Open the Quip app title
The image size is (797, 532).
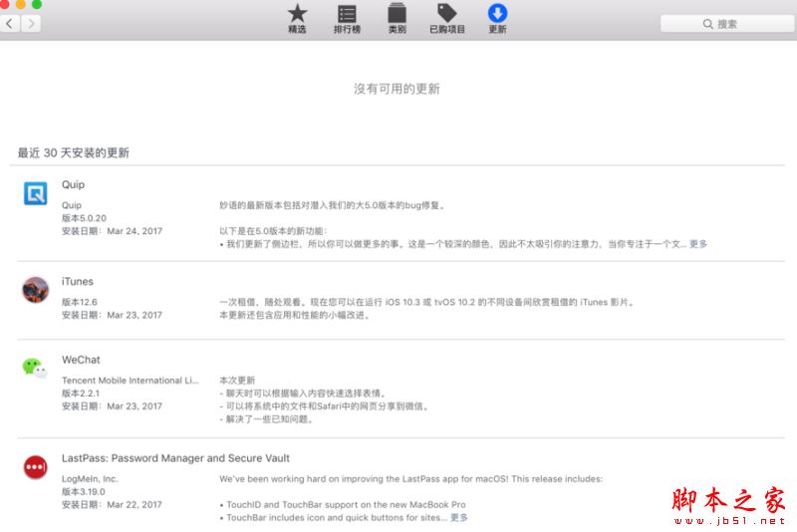[73, 184]
